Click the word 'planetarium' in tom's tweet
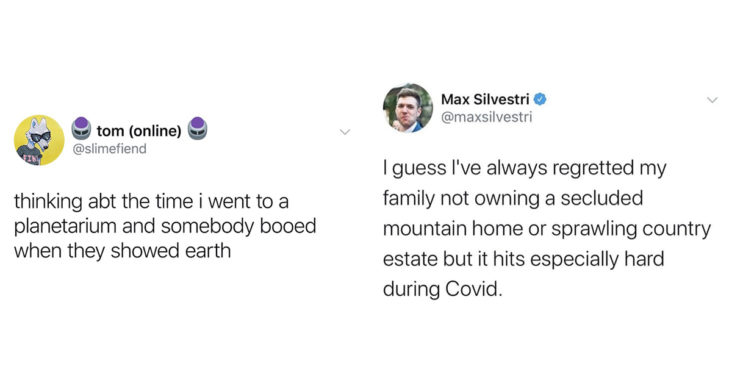This screenshot has height=383, width=732. 65,227
